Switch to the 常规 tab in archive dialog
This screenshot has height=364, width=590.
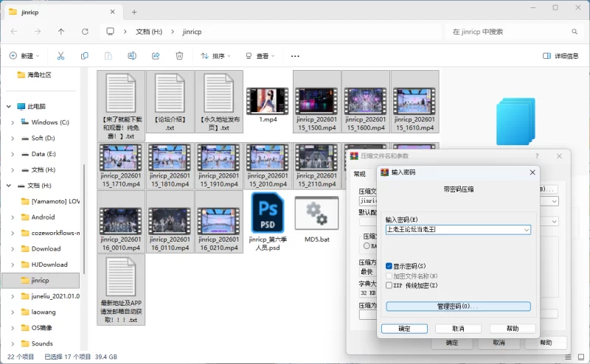coord(359,174)
